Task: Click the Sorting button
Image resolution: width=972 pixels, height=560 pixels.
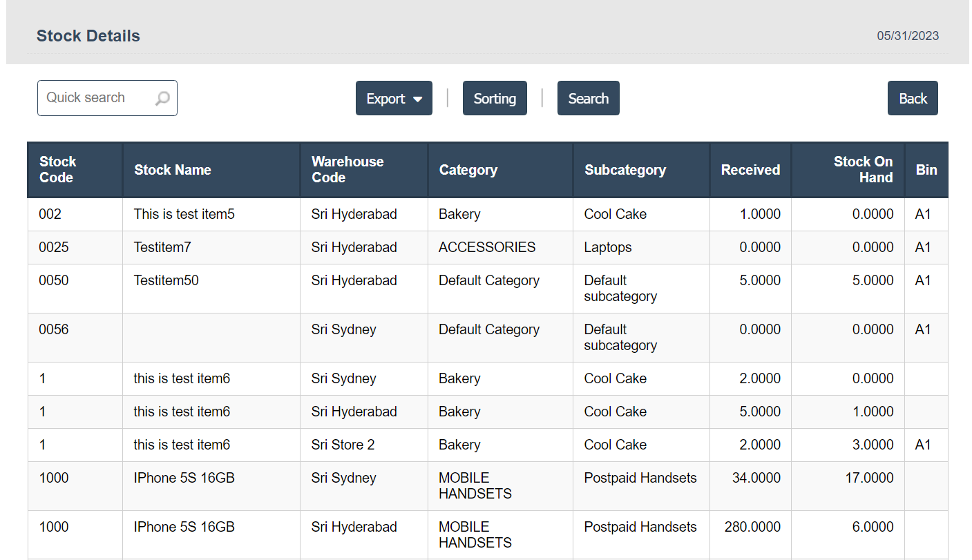Action: click(x=495, y=99)
